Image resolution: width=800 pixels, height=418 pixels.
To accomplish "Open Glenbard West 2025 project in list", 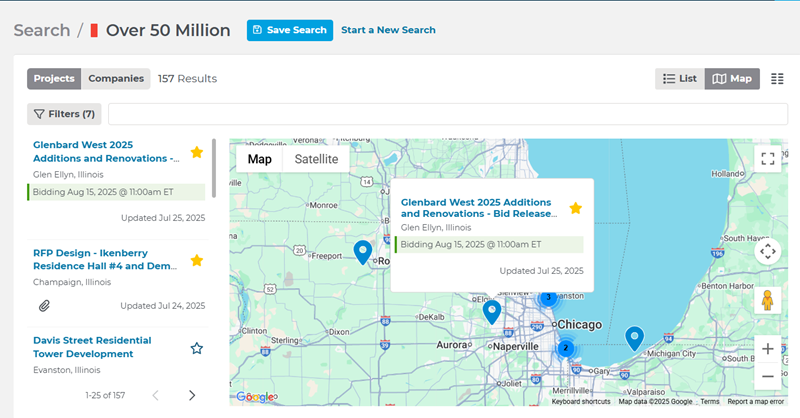I will tap(106, 152).
